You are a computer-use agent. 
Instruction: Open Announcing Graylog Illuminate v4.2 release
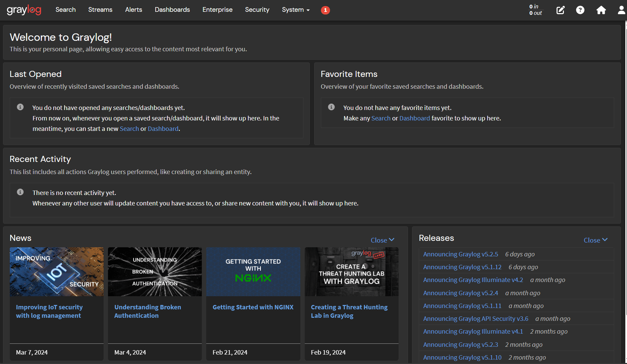click(x=473, y=280)
